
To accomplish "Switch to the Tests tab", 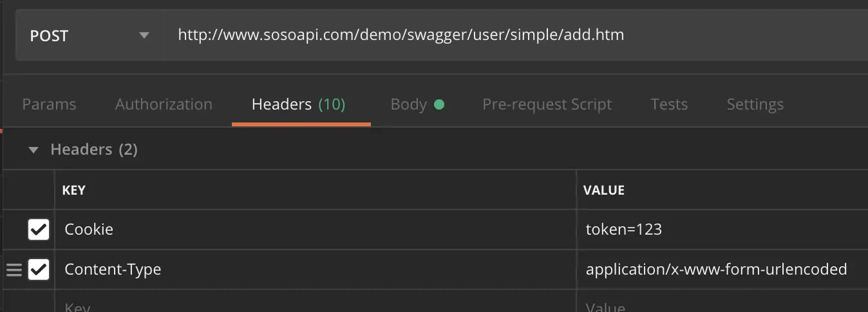I will [x=669, y=104].
